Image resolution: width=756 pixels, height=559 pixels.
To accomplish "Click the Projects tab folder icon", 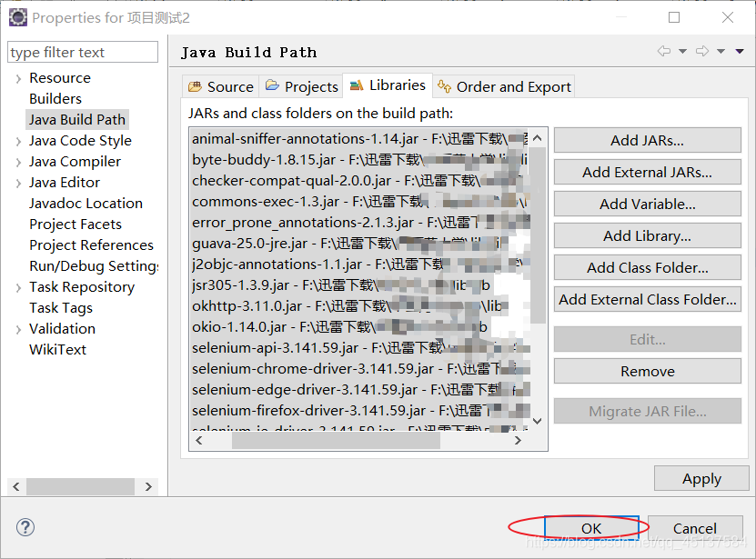I will 272,85.
